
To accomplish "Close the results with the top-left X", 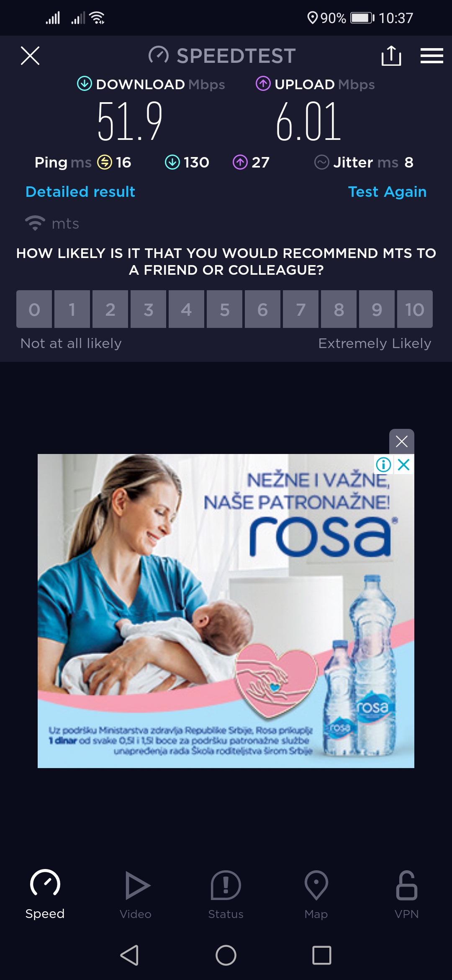I will (x=30, y=56).
